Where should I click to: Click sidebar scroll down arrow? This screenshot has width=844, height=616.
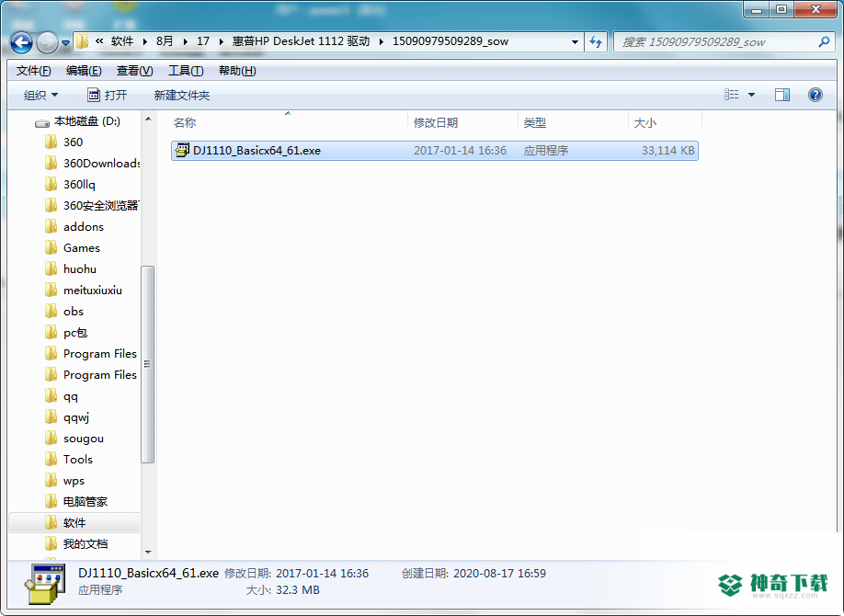coord(148,553)
